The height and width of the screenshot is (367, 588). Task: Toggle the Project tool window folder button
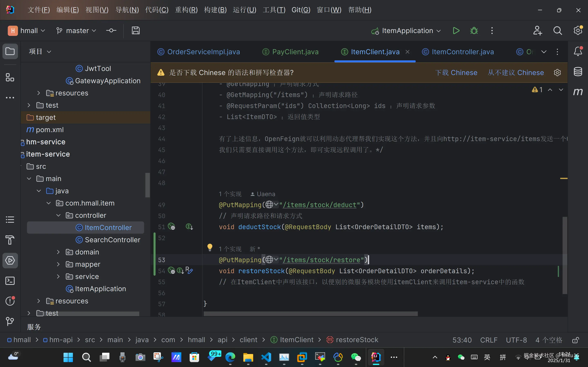pyautogui.click(x=10, y=51)
